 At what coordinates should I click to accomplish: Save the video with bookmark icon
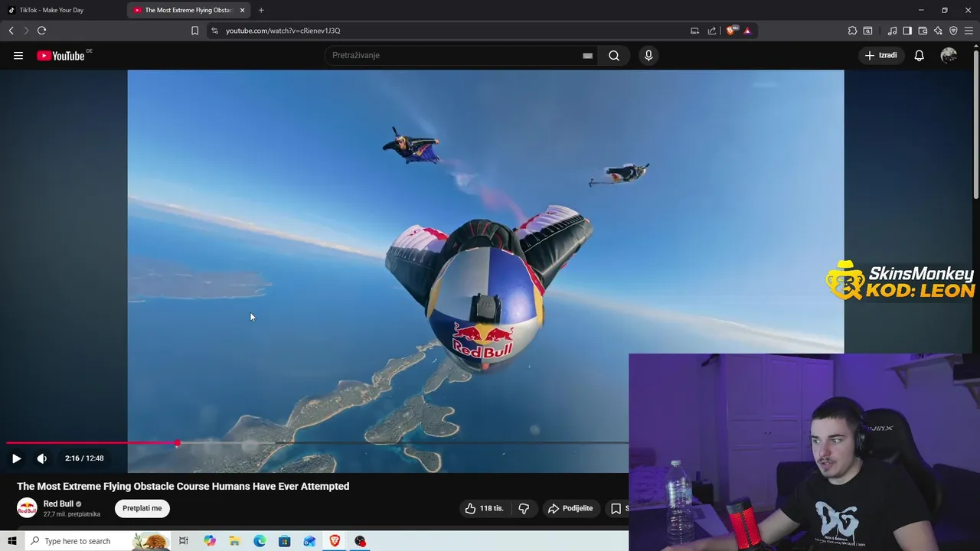[616, 508]
